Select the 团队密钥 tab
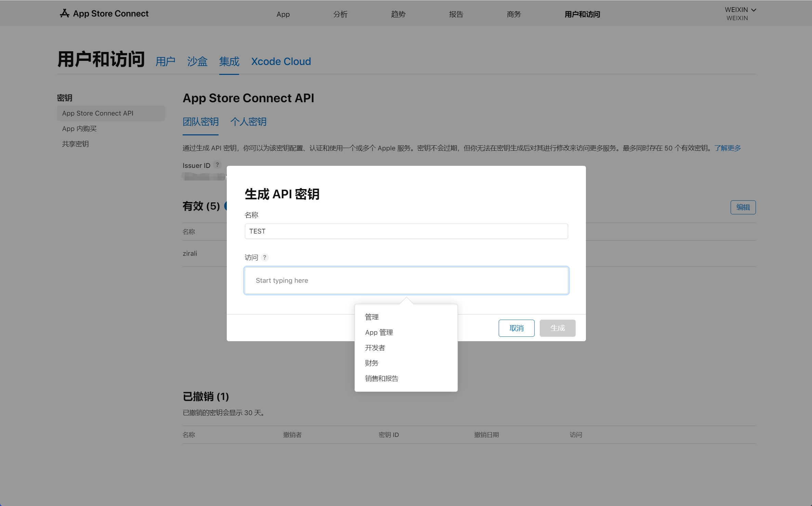 [x=200, y=122]
